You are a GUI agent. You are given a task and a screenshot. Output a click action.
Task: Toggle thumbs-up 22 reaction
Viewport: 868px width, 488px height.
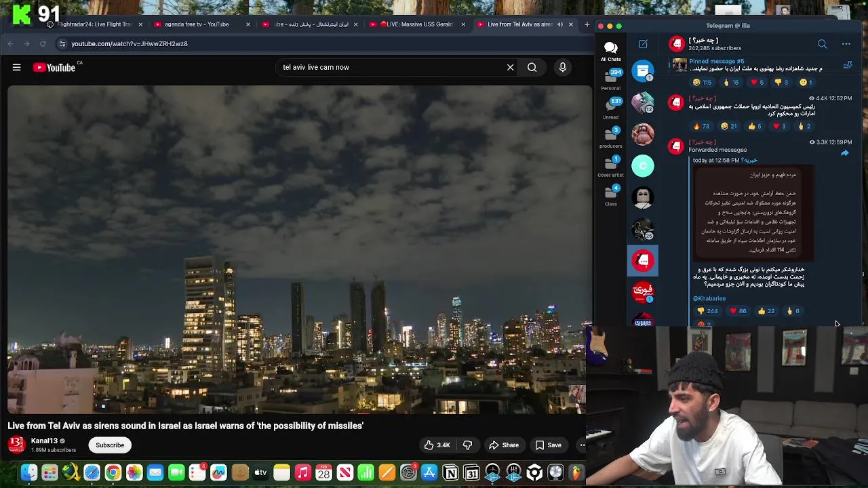(x=766, y=311)
